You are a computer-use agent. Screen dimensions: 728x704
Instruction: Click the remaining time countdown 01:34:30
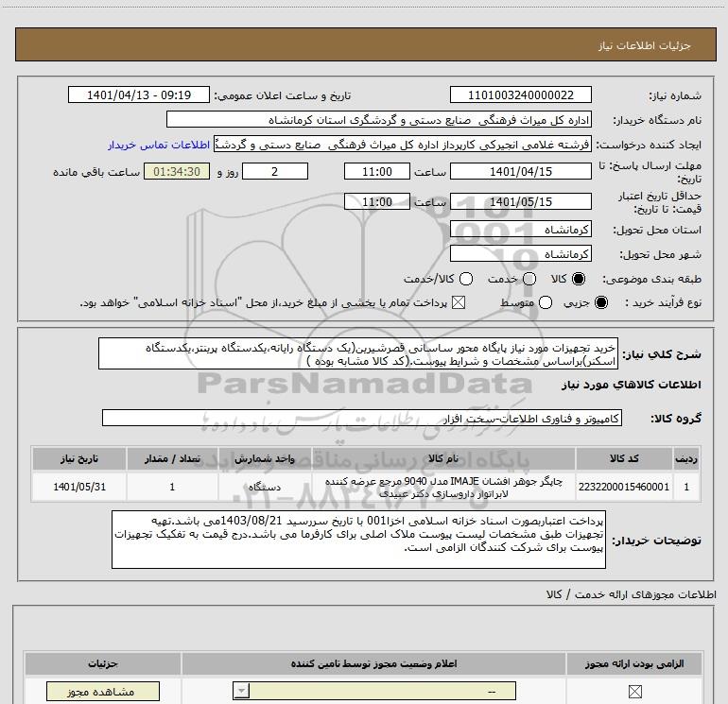pyautogui.click(x=177, y=171)
